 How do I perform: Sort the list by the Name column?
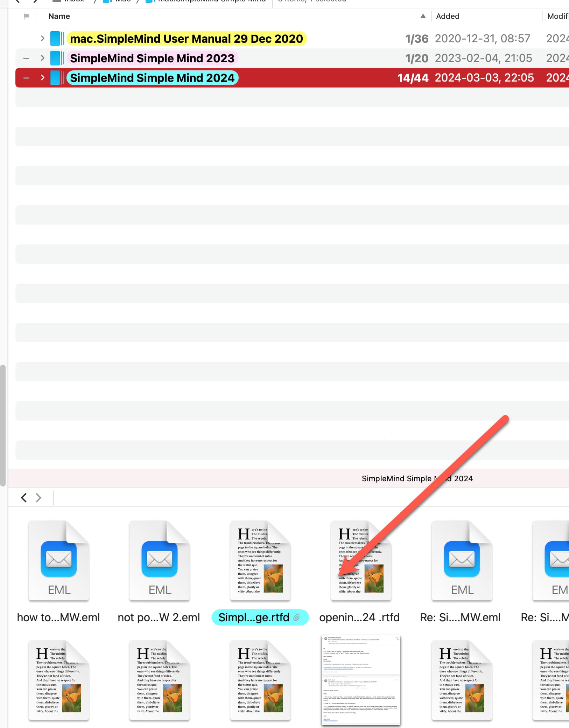click(x=59, y=16)
